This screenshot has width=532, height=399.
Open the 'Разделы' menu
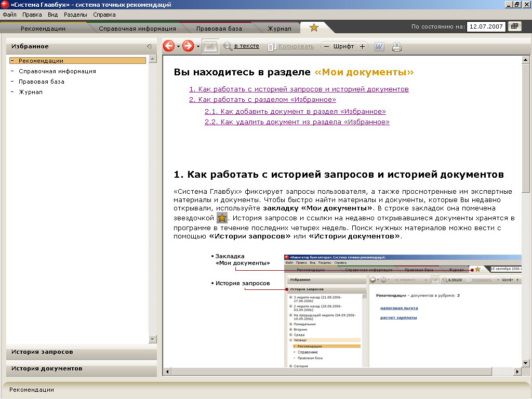(75, 15)
